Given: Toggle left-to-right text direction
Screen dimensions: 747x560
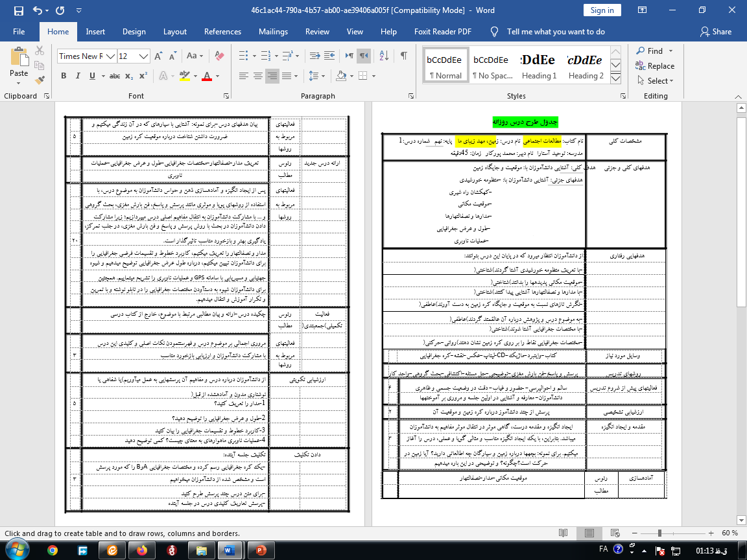Looking at the screenshot, I should pos(350,56).
